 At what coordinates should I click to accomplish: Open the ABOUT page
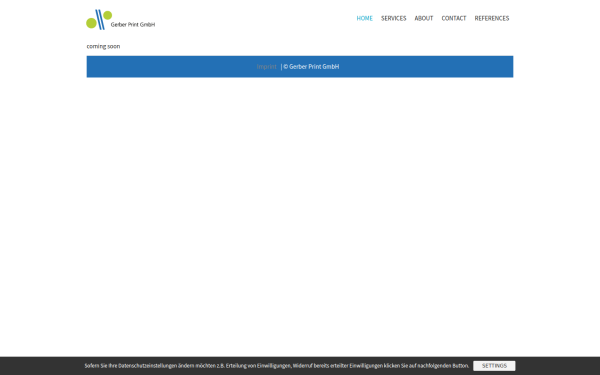tap(424, 18)
